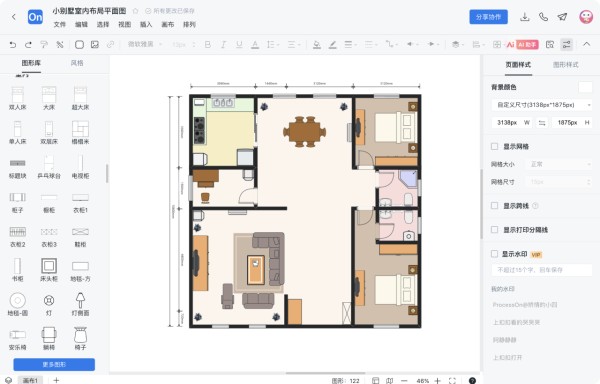Select the 乒乓球台 shape from library
The image size is (600, 384).
49,167
